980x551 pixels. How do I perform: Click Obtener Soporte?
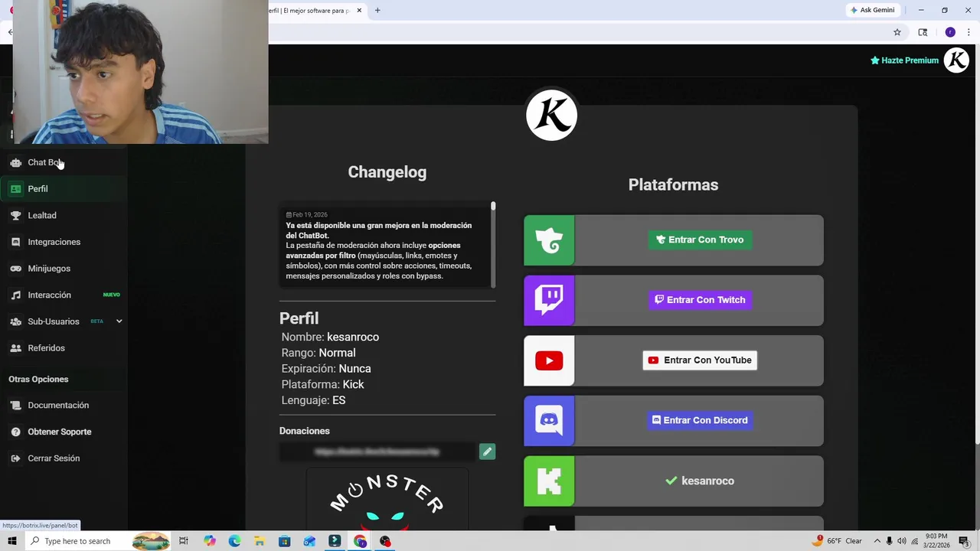pyautogui.click(x=64, y=432)
